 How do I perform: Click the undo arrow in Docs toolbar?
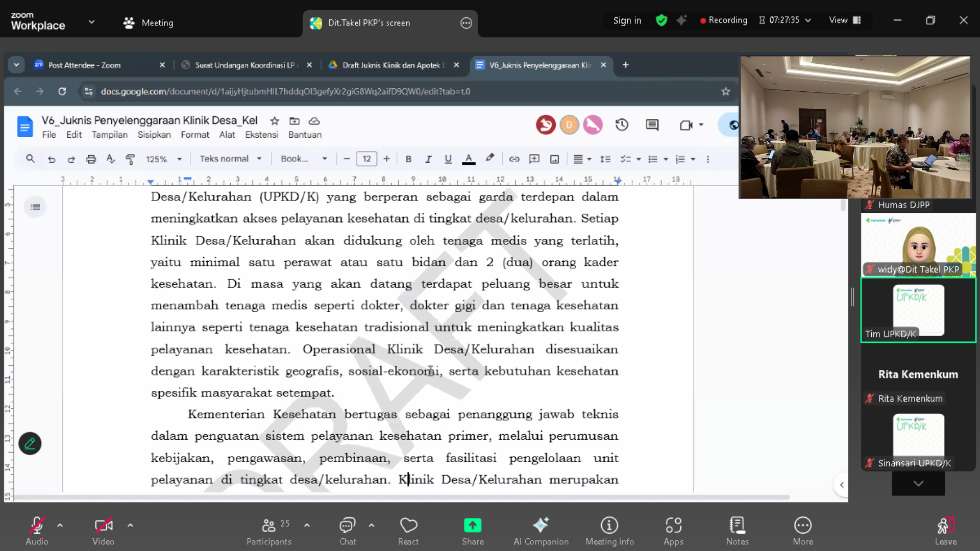coord(52,159)
